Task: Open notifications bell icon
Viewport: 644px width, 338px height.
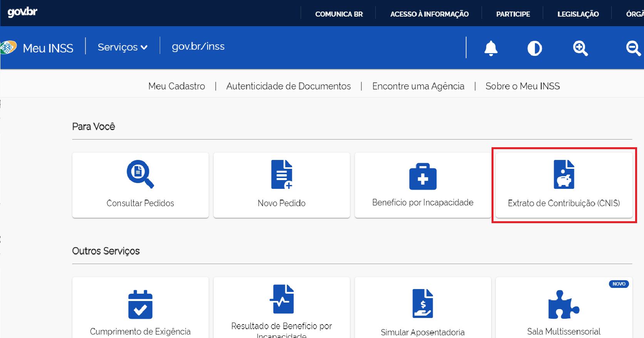Action: pyautogui.click(x=491, y=48)
